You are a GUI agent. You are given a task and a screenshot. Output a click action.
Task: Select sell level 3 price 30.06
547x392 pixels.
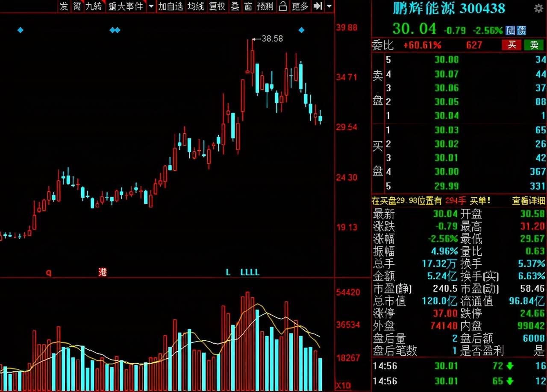pyautogui.click(x=447, y=88)
